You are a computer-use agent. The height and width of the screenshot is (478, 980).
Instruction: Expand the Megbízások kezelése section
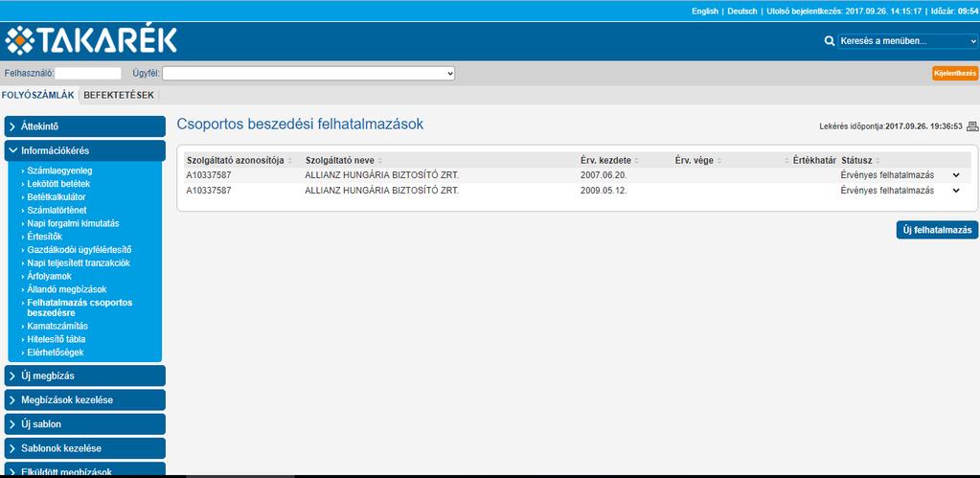click(x=85, y=399)
